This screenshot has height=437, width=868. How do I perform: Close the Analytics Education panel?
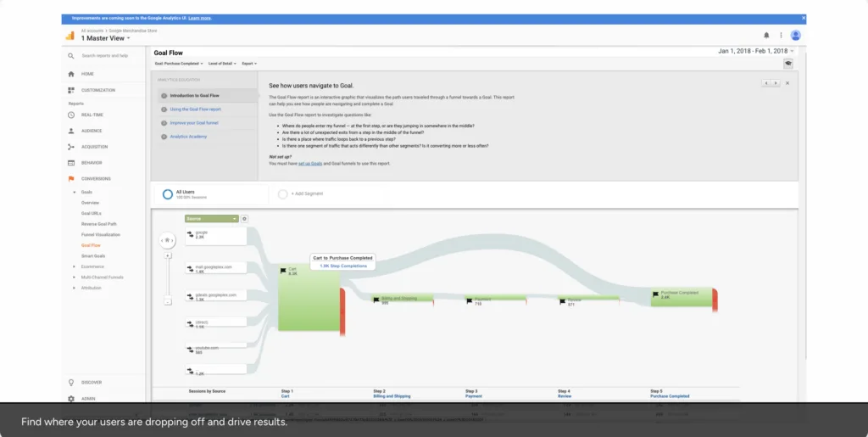[x=787, y=83]
